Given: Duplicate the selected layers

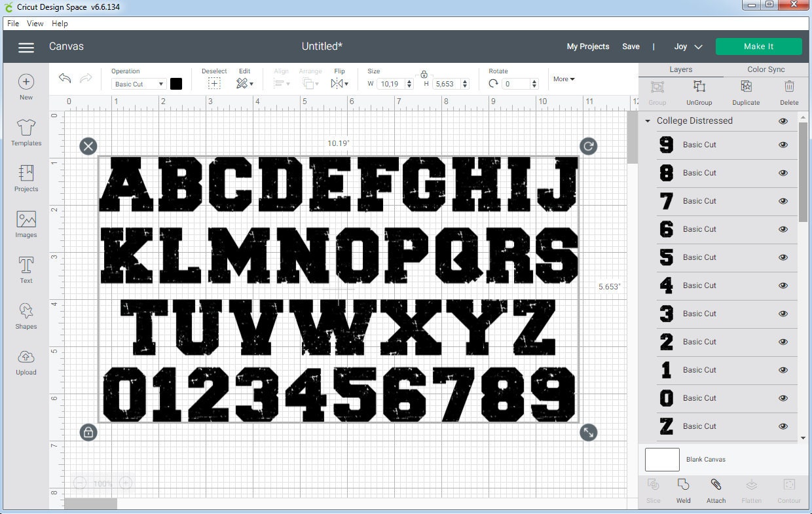Looking at the screenshot, I should (745, 92).
